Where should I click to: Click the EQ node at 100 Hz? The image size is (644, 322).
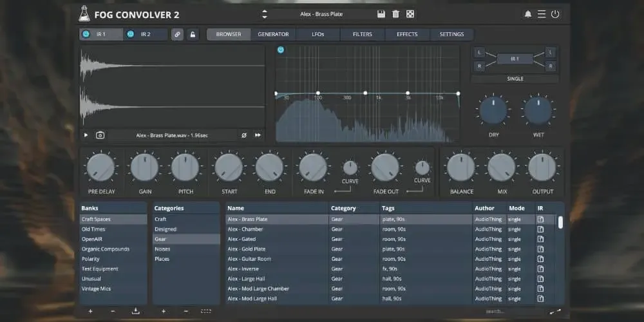(318, 93)
